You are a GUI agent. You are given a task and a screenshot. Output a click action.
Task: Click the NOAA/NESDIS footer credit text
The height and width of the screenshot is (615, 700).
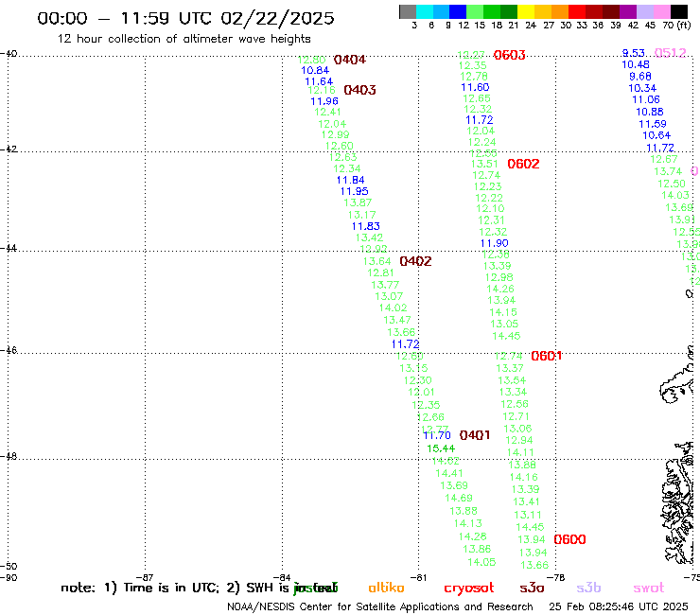pos(380,606)
